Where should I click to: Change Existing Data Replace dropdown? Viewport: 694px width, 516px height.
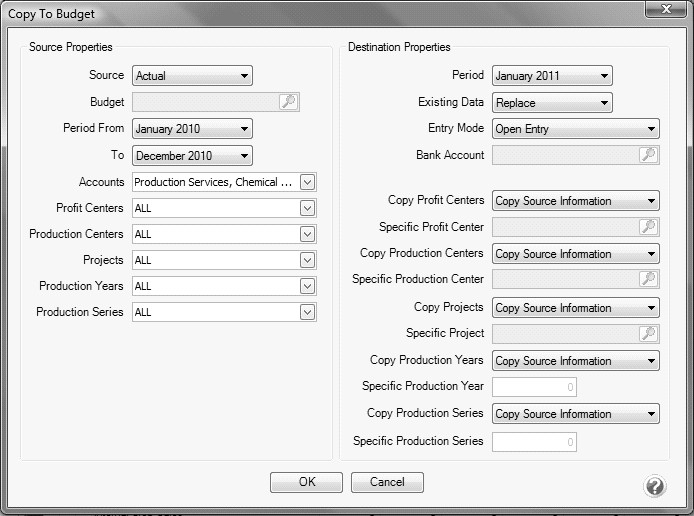pos(603,103)
